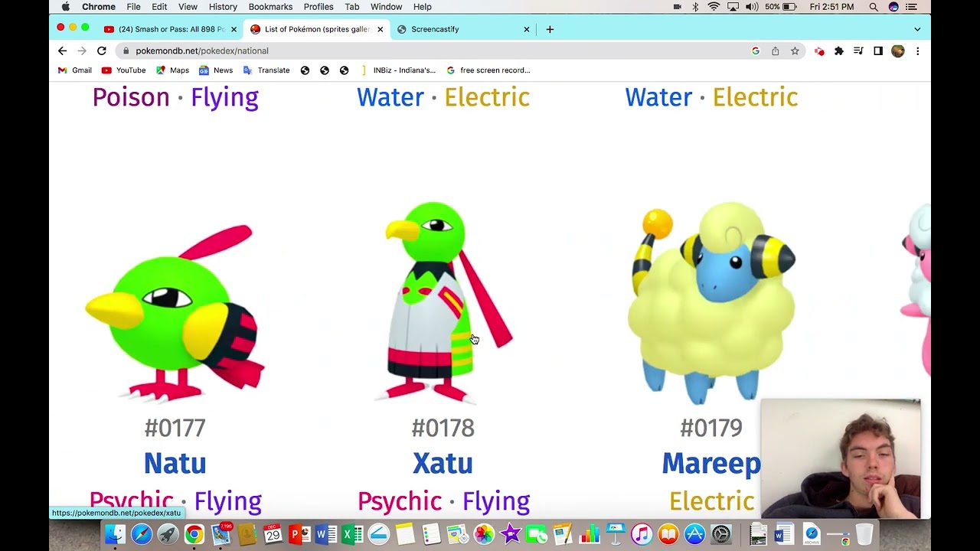This screenshot has height=551, width=980.
Task: Open the View menu
Action: (x=188, y=7)
